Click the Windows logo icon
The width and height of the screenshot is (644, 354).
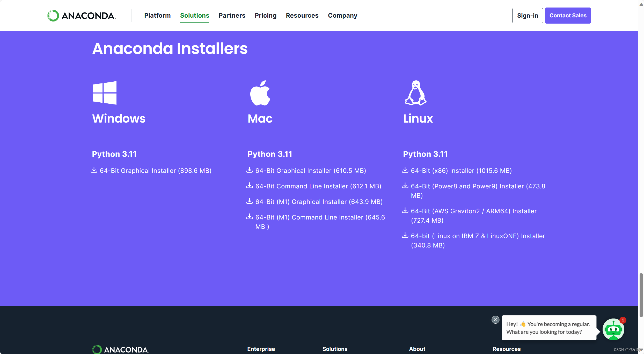pos(105,93)
